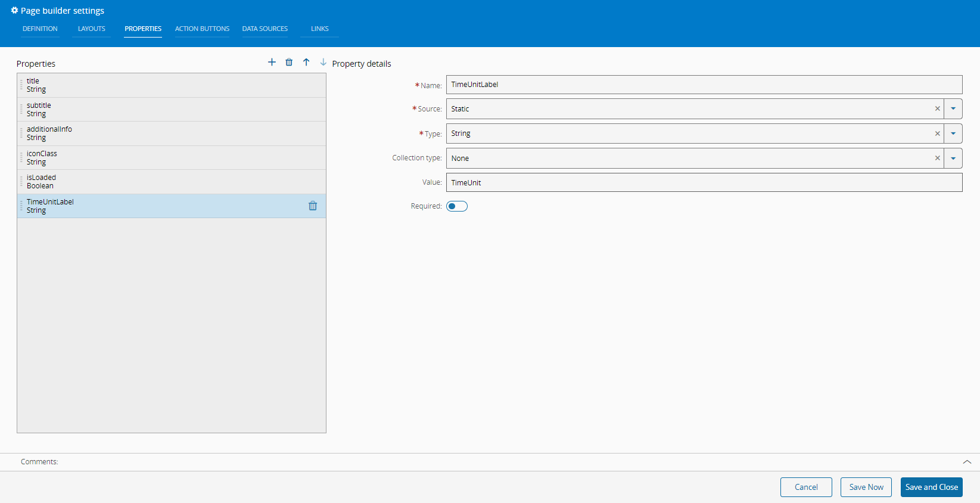Clear the Source field with X icon
This screenshot has width=980, height=503.
pyautogui.click(x=937, y=109)
